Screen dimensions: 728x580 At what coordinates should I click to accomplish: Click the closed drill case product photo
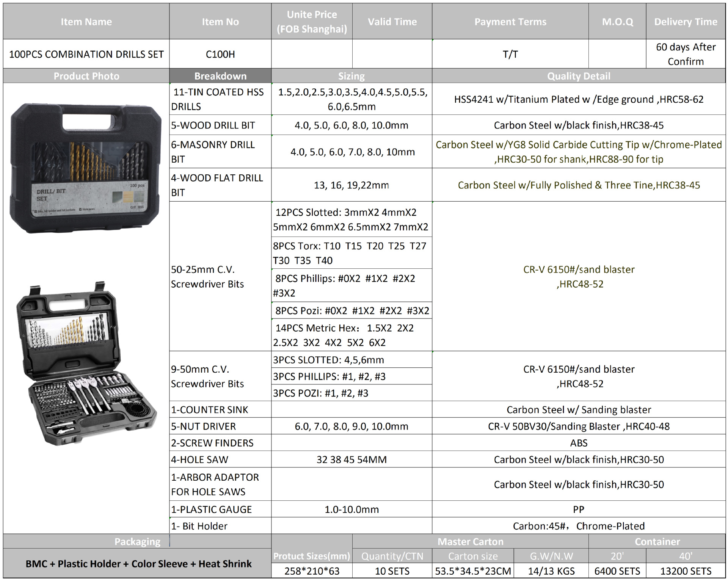point(86,168)
